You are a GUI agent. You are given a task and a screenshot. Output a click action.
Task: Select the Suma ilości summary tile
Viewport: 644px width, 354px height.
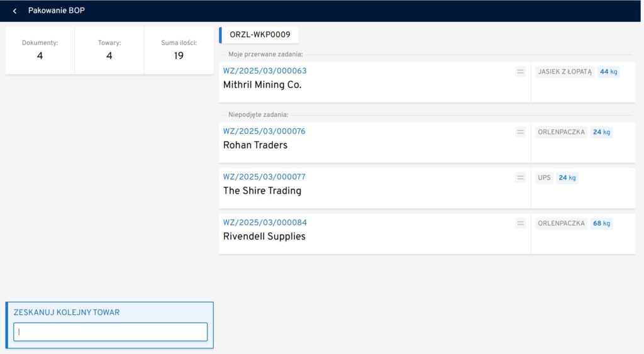[x=179, y=50]
